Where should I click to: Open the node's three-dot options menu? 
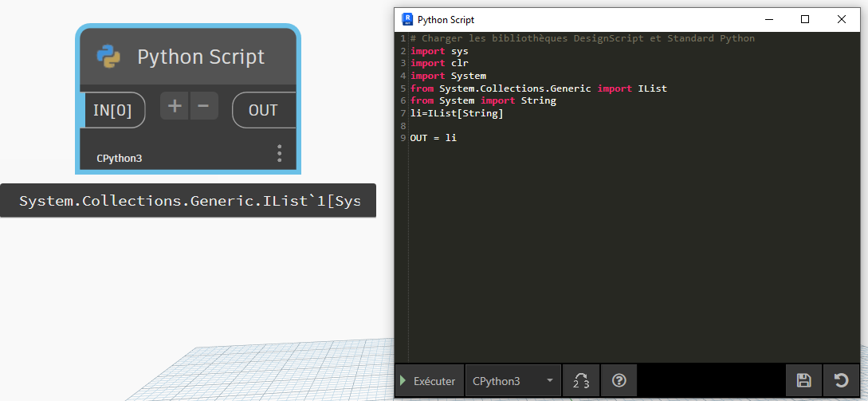280,153
